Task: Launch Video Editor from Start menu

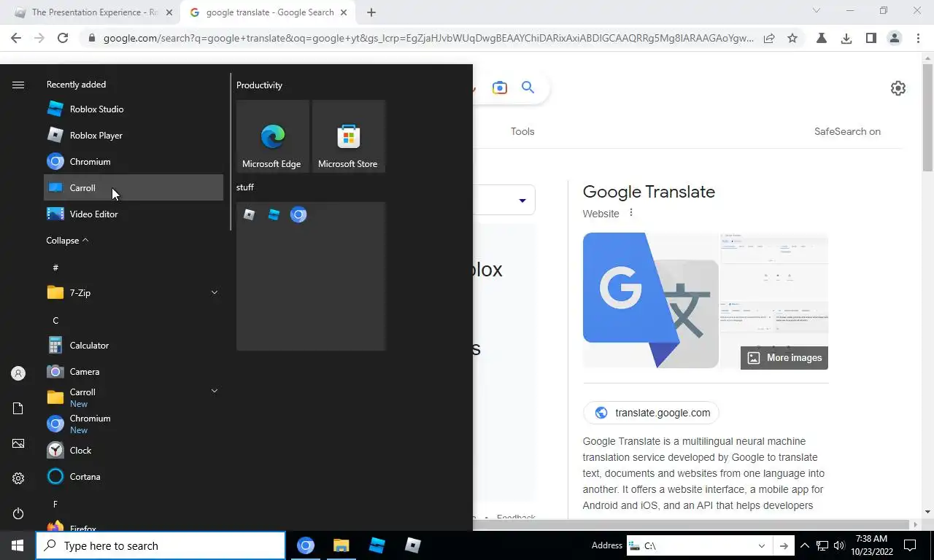Action: click(134, 214)
